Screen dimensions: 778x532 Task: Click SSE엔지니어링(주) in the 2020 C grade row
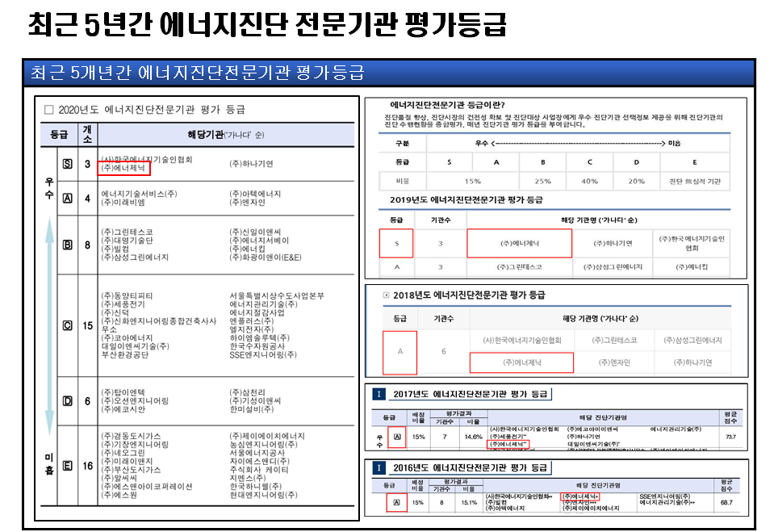263,355
